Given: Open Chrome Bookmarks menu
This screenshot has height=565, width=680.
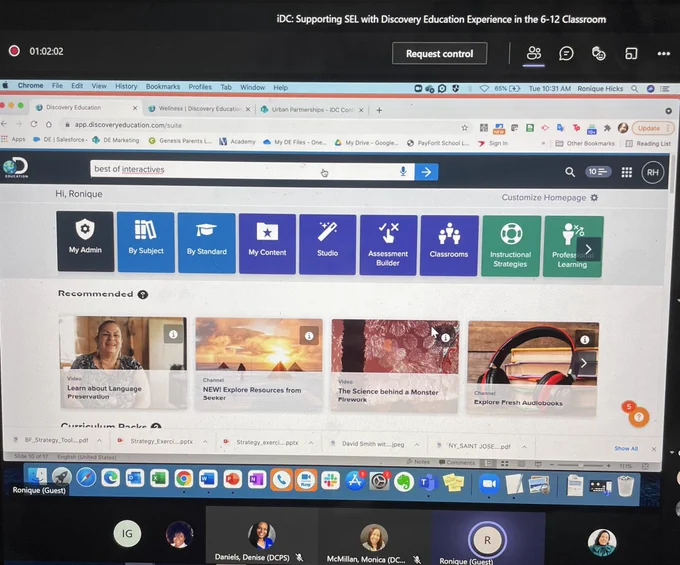Looking at the screenshot, I should (x=163, y=87).
